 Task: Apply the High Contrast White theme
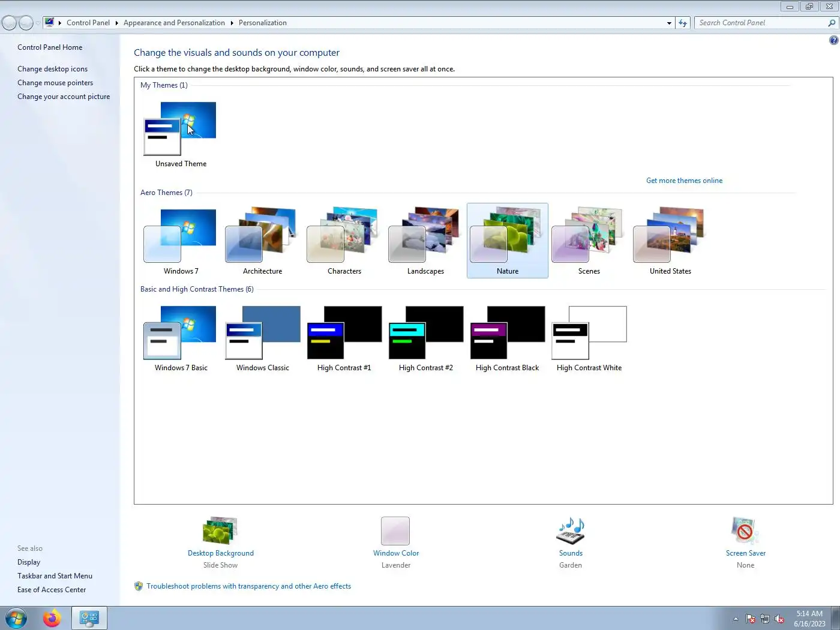(589, 338)
